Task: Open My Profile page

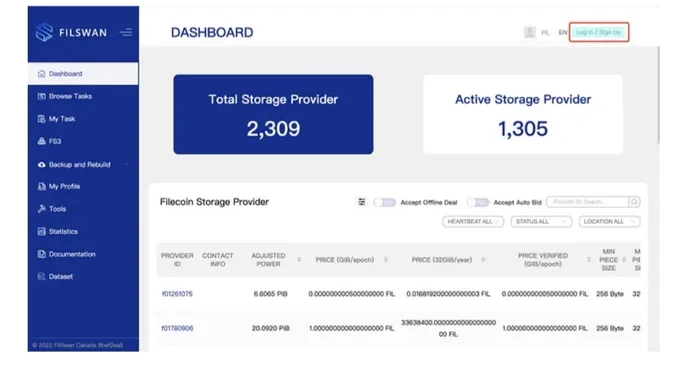Action: pos(83,187)
